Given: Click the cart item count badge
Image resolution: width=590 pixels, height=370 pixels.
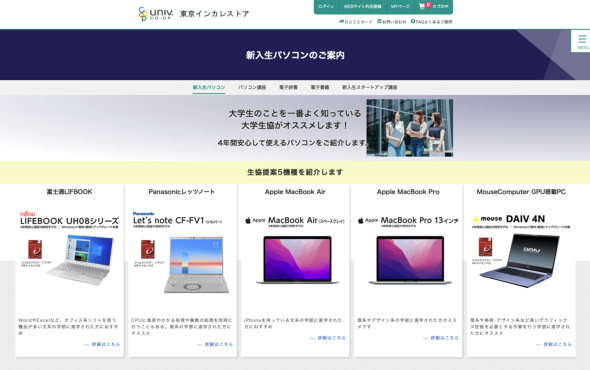Looking at the screenshot, I should 428,5.
